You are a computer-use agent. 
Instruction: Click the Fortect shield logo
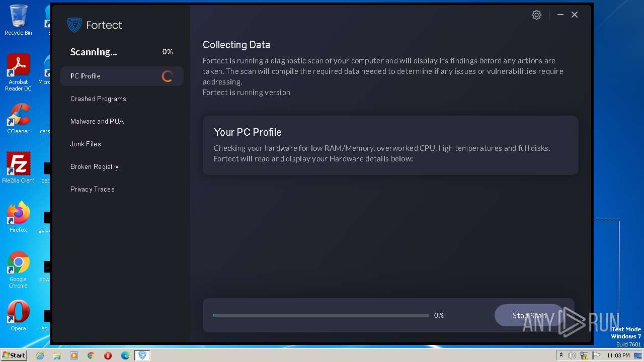[x=74, y=25]
